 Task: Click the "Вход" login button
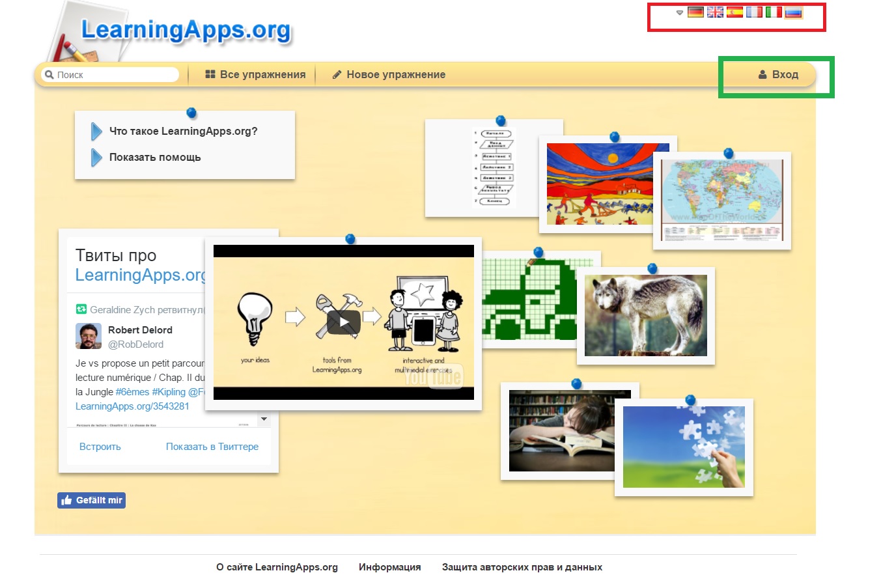pyautogui.click(x=779, y=74)
